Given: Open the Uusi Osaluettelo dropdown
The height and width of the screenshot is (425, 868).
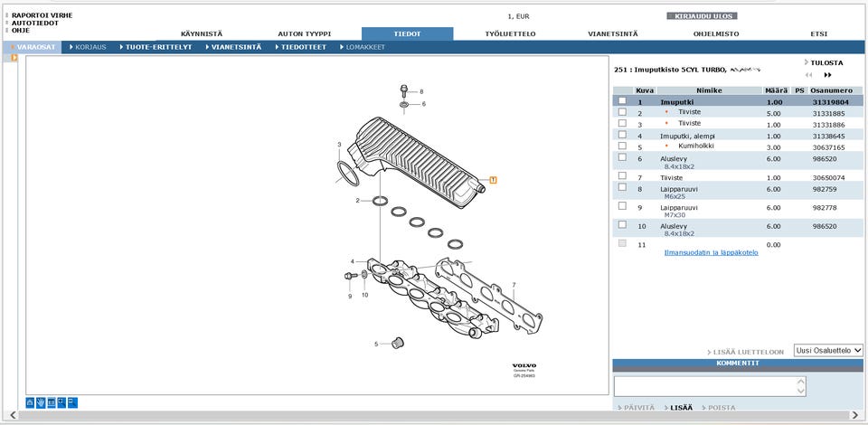Looking at the screenshot, I should (x=828, y=350).
